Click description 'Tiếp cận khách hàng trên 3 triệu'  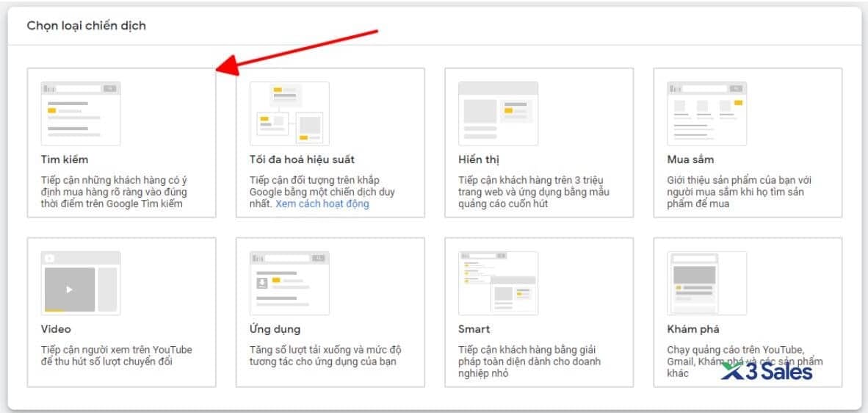coord(534,192)
